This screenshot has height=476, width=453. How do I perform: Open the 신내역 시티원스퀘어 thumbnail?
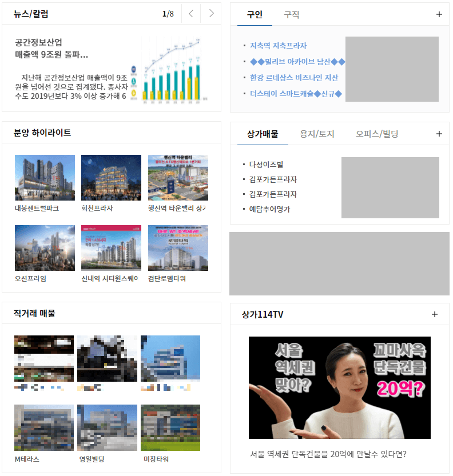coord(111,248)
